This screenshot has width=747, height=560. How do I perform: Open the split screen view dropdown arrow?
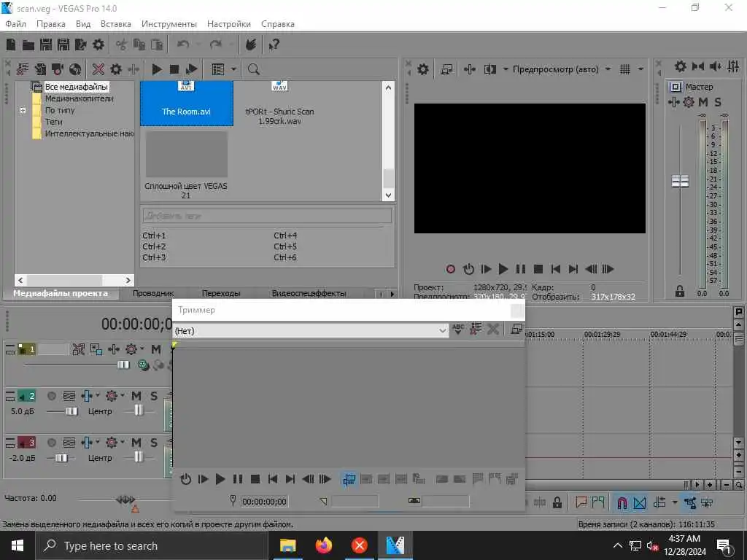(x=506, y=69)
